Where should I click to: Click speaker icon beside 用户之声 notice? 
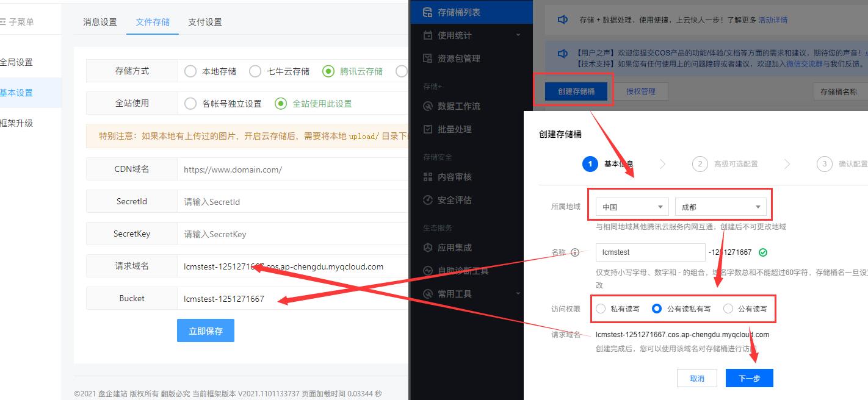tap(563, 54)
